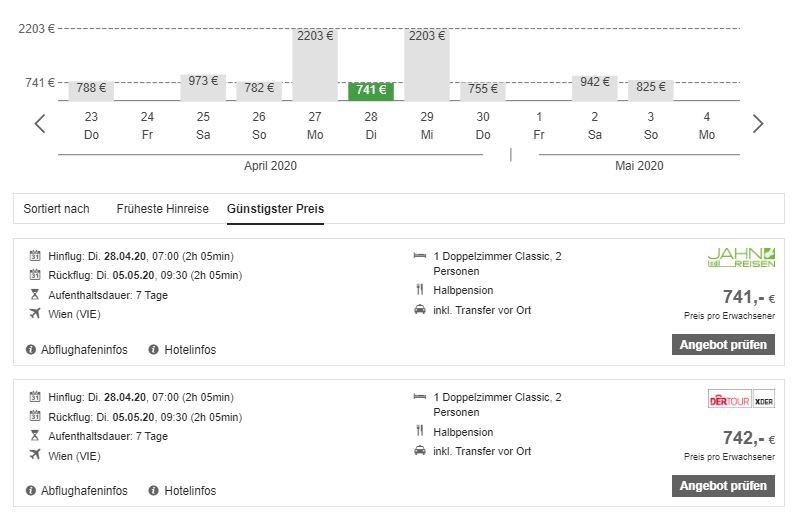Select the green 741 € price bar
794x515 pixels.
pyautogui.click(x=371, y=90)
